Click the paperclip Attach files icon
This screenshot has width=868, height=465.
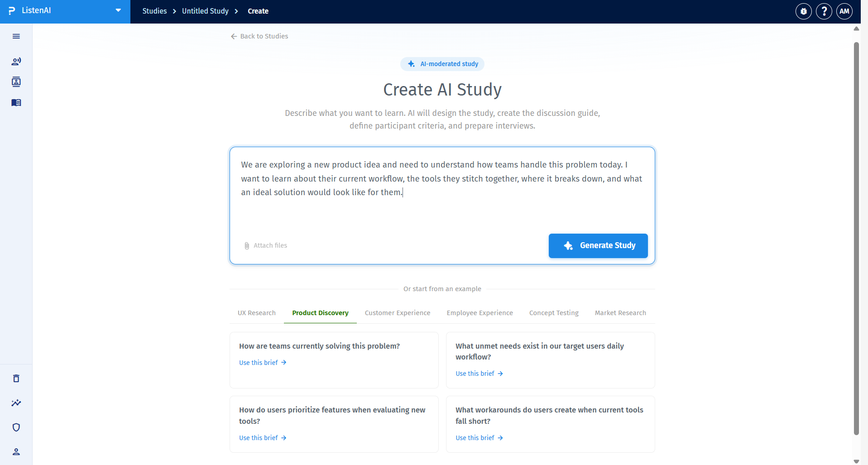click(x=247, y=245)
